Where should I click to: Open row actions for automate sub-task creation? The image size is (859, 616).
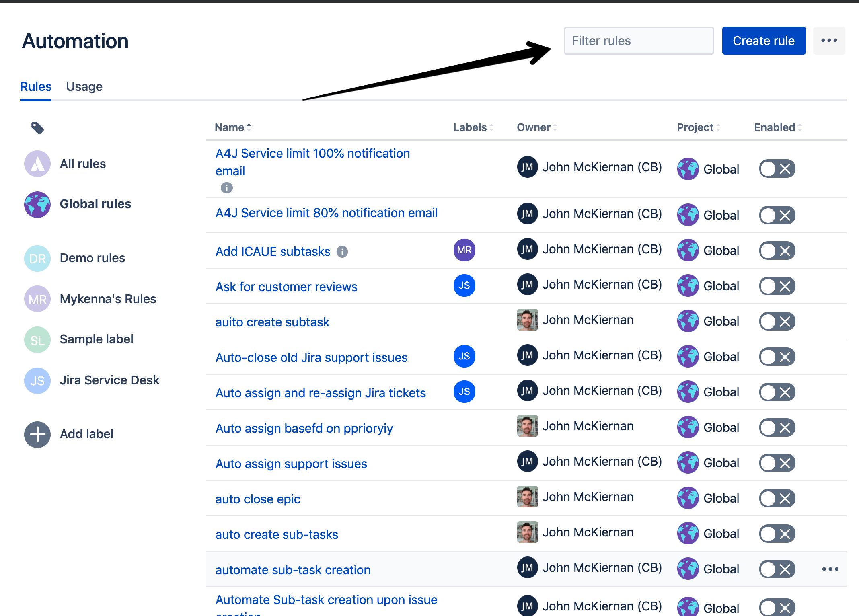point(830,569)
